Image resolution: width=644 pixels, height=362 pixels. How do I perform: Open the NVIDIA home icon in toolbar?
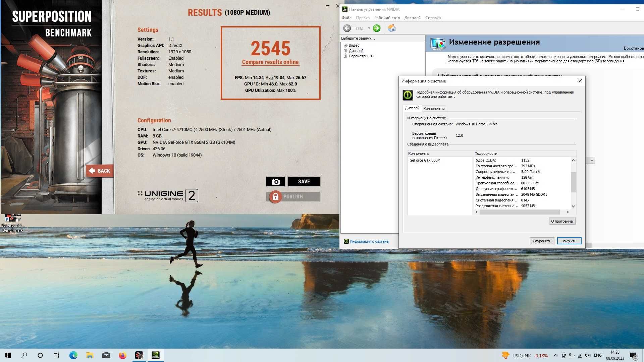click(392, 28)
